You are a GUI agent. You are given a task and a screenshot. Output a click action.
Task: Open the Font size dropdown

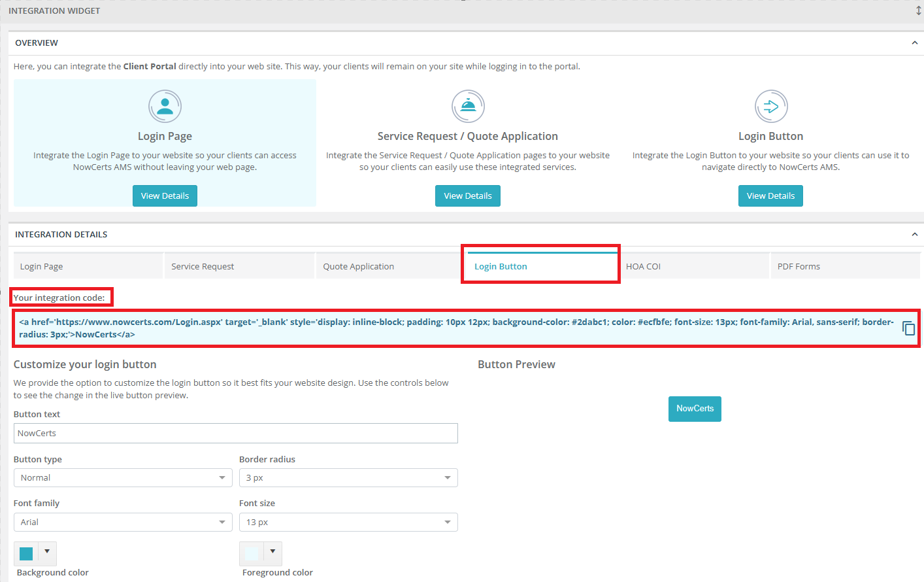point(348,522)
